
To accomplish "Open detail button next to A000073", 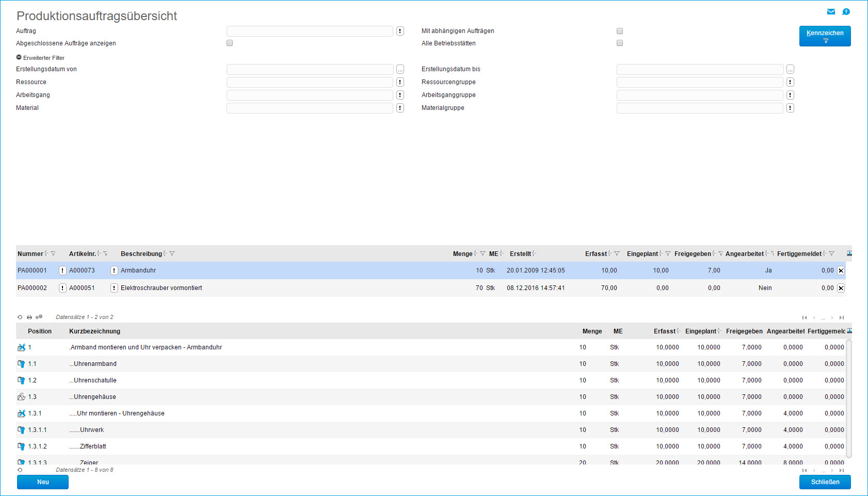I will pos(114,270).
